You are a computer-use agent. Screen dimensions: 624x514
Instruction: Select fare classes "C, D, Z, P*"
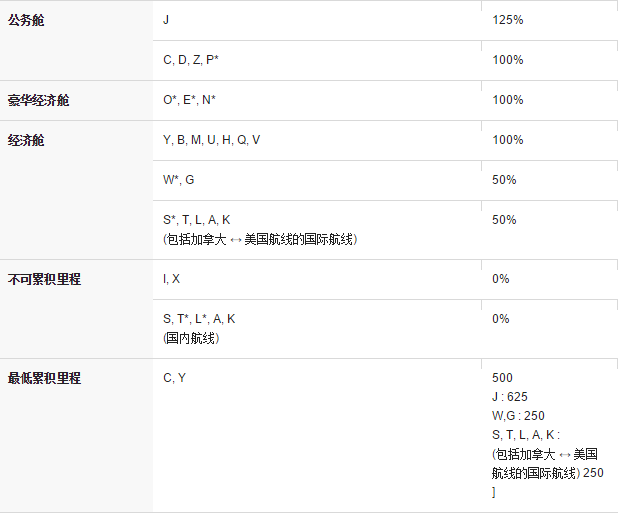pos(191,60)
